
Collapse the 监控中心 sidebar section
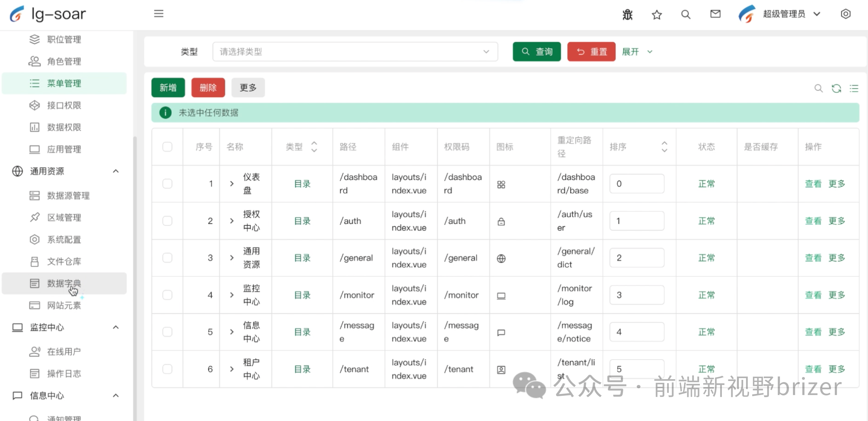[x=115, y=327]
